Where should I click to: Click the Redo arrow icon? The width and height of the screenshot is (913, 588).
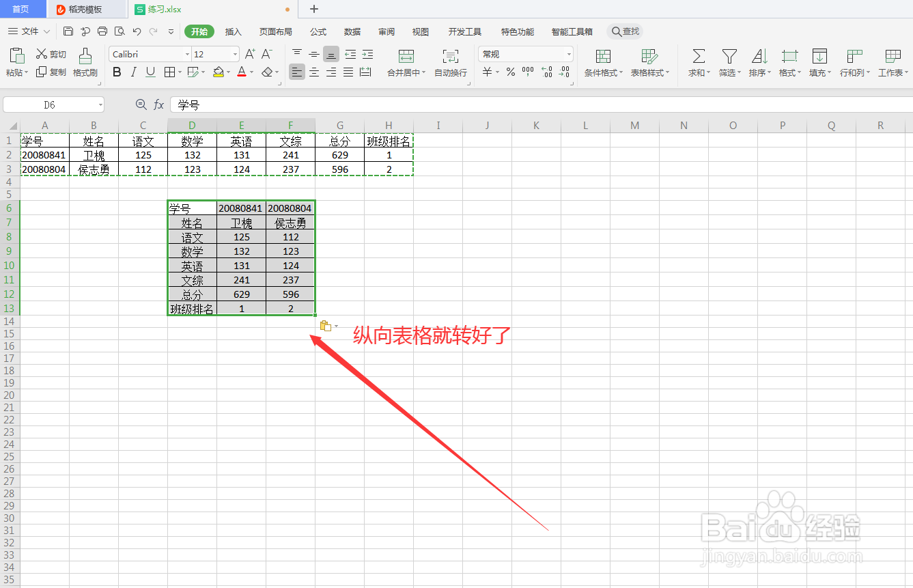(x=154, y=31)
